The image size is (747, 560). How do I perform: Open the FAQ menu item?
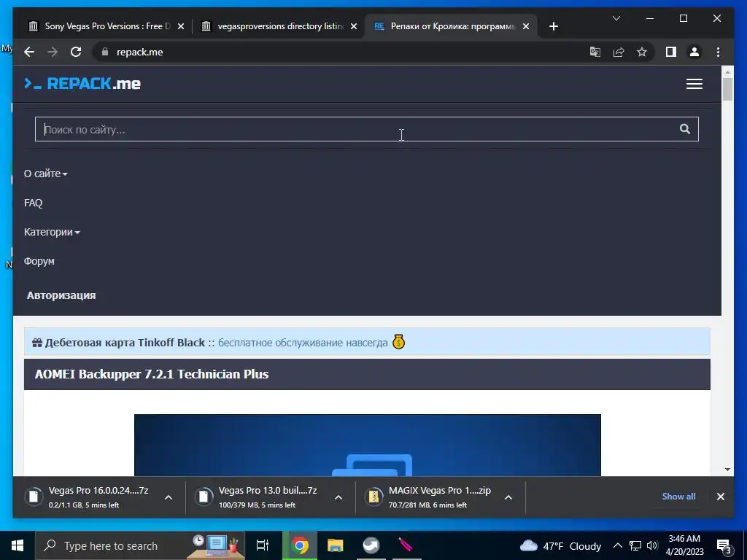click(34, 203)
